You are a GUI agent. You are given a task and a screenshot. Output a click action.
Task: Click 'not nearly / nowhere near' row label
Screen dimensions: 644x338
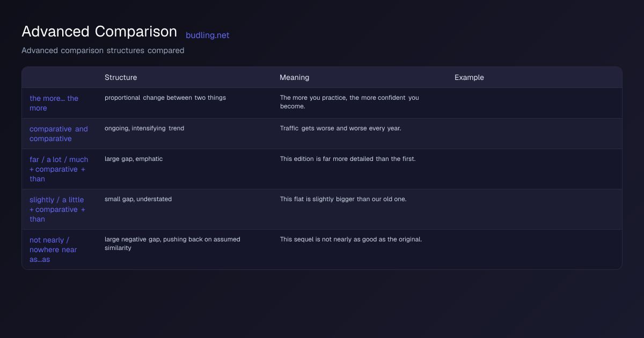(x=53, y=249)
